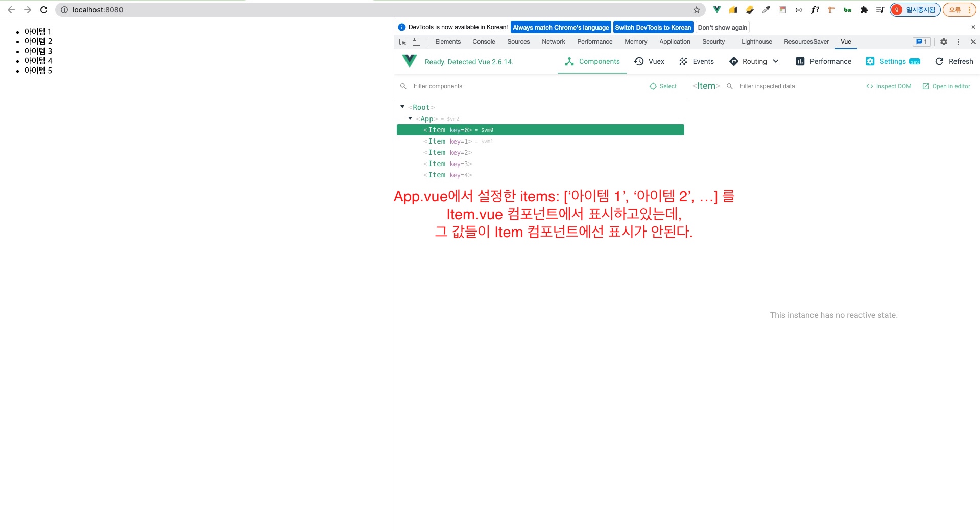Open the DevTools three-dot menu
Viewport: 980px width, 531px height.
tap(958, 42)
